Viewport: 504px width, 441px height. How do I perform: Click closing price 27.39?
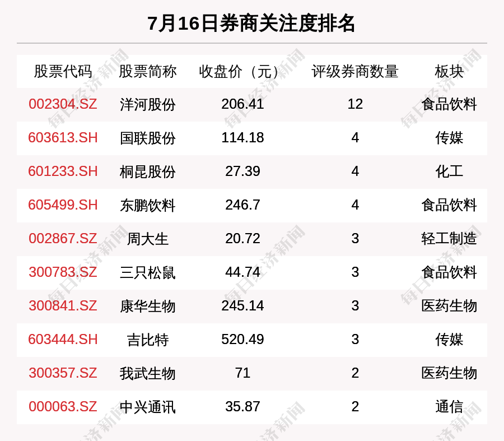pyautogui.click(x=242, y=171)
